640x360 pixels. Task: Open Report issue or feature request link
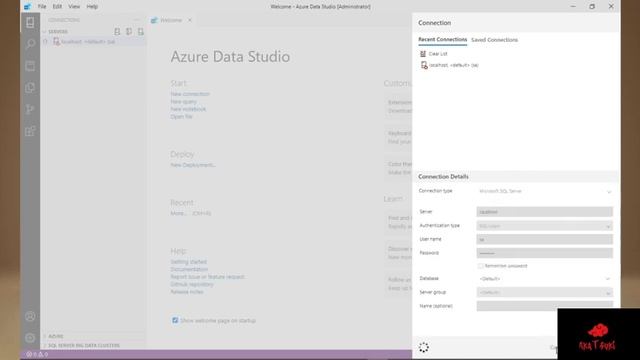click(x=207, y=277)
